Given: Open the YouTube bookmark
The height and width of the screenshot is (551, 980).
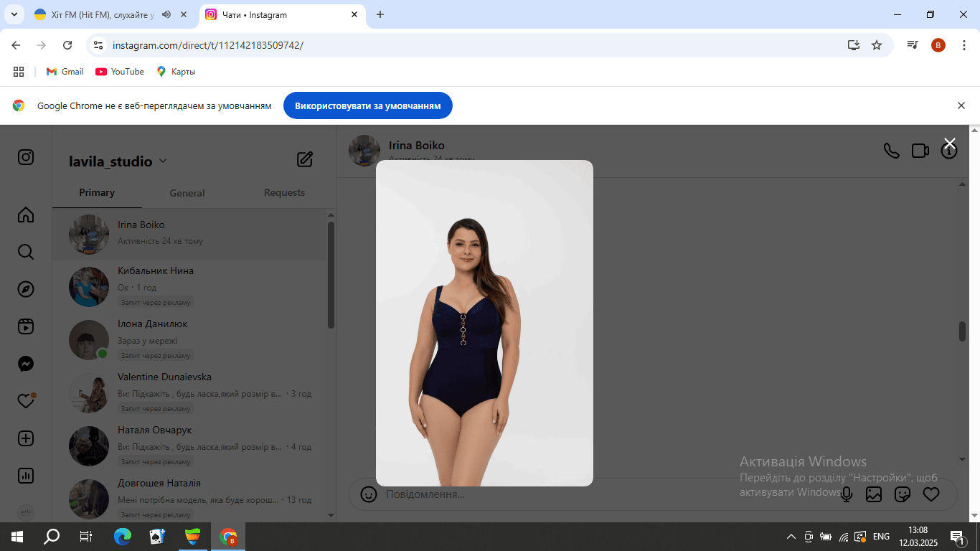Looking at the screenshot, I should 120,72.
